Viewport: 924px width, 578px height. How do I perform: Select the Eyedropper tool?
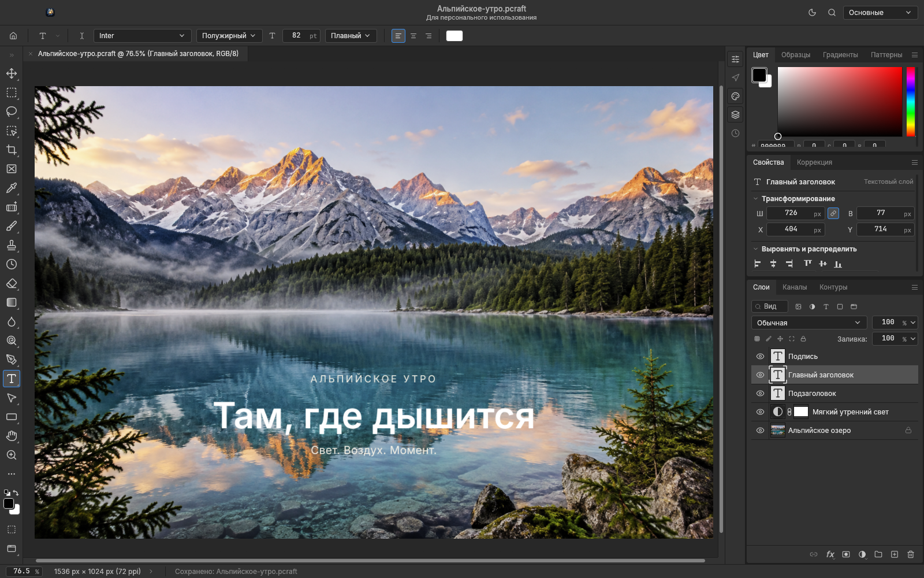12,188
